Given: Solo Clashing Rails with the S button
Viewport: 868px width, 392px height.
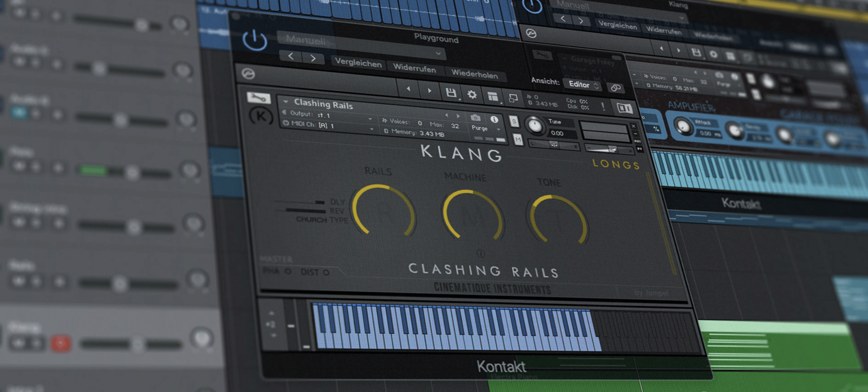Looking at the screenshot, I should [514, 121].
